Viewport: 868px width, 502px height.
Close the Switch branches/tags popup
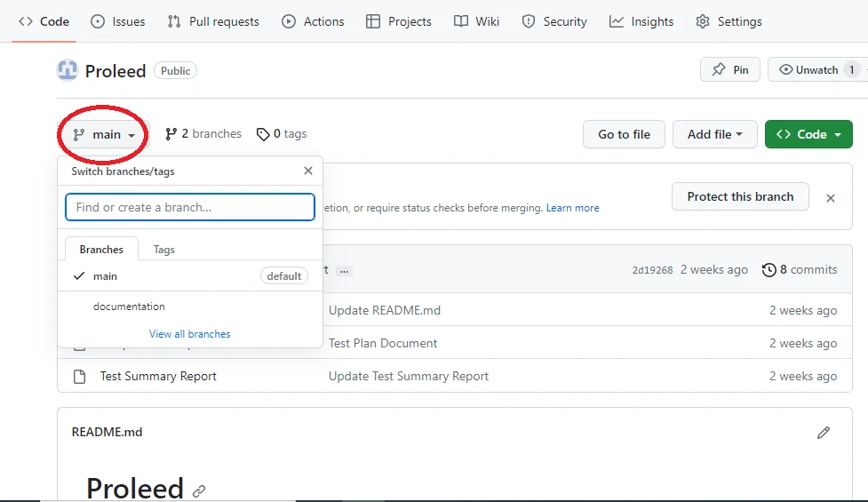click(x=308, y=171)
